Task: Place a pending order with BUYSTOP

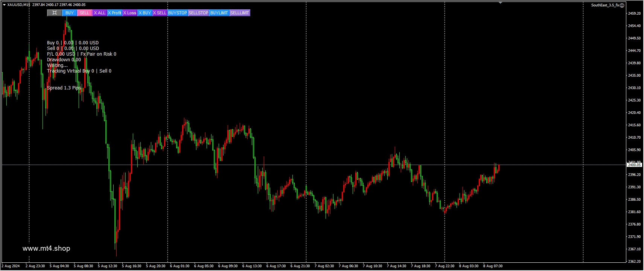Action: pyautogui.click(x=178, y=13)
